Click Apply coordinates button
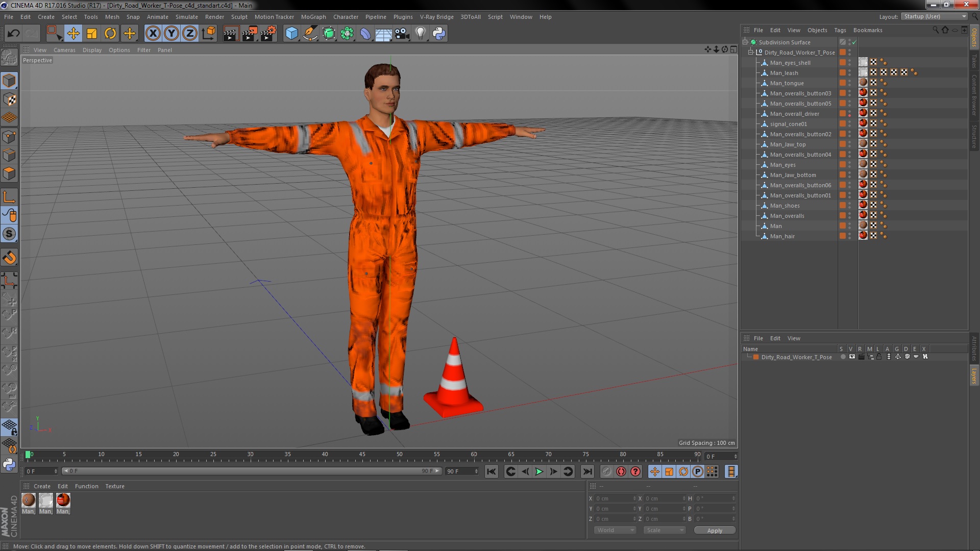The width and height of the screenshot is (980, 551). (x=715, y=530)
